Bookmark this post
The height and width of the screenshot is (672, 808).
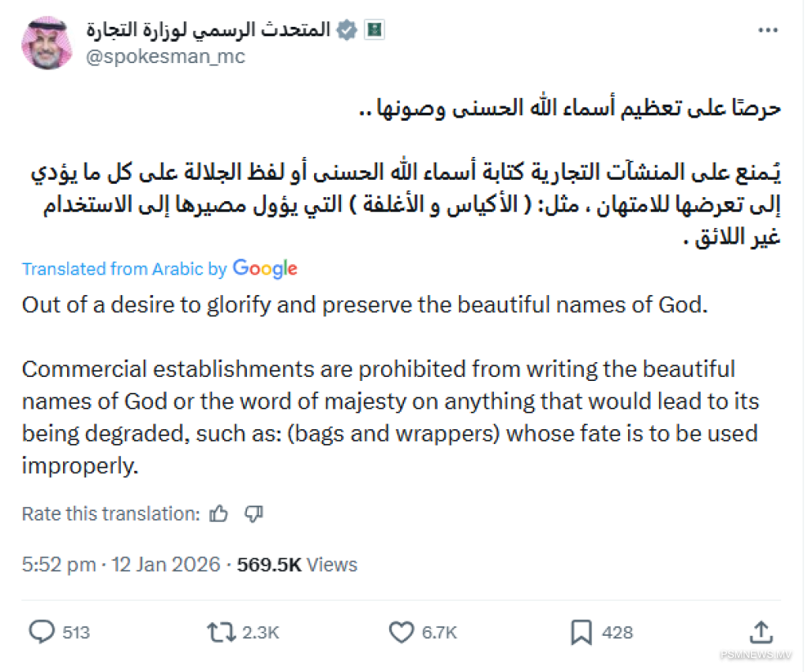point(581,632)
